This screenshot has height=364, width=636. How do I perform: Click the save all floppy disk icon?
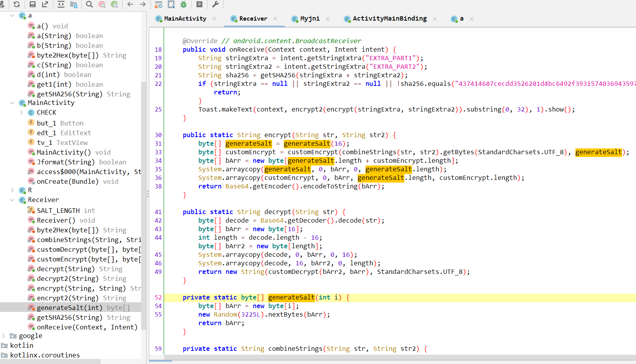[33, 4]
